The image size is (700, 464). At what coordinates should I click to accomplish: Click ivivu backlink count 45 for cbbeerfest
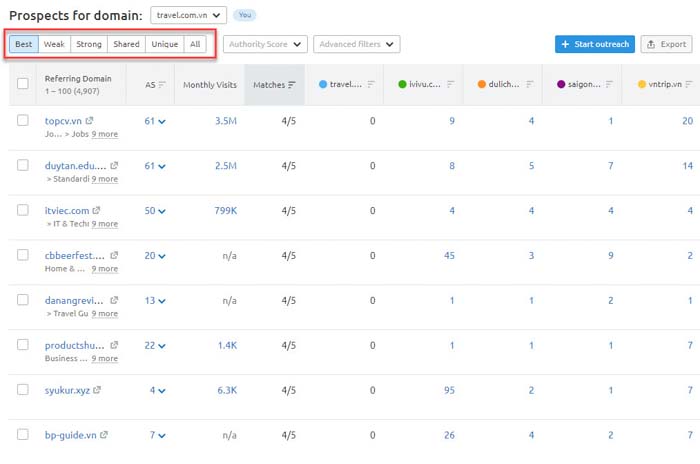pos(449,256)
